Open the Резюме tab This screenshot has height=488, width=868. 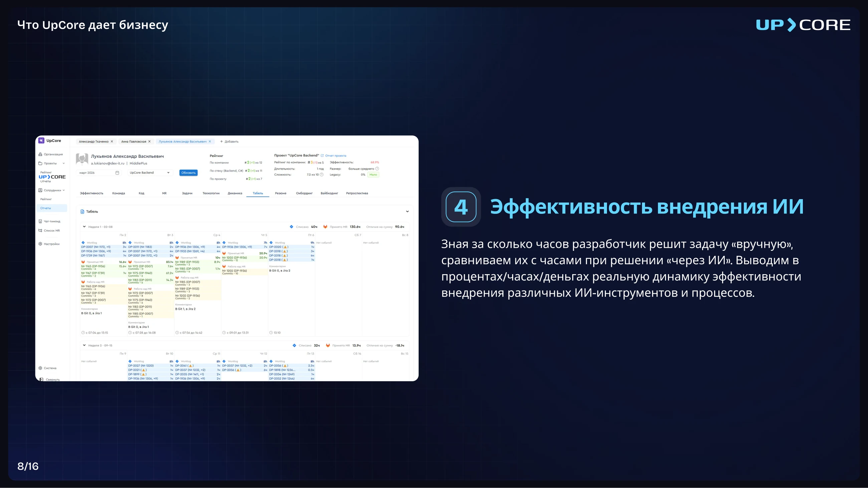tap(281, 193)
